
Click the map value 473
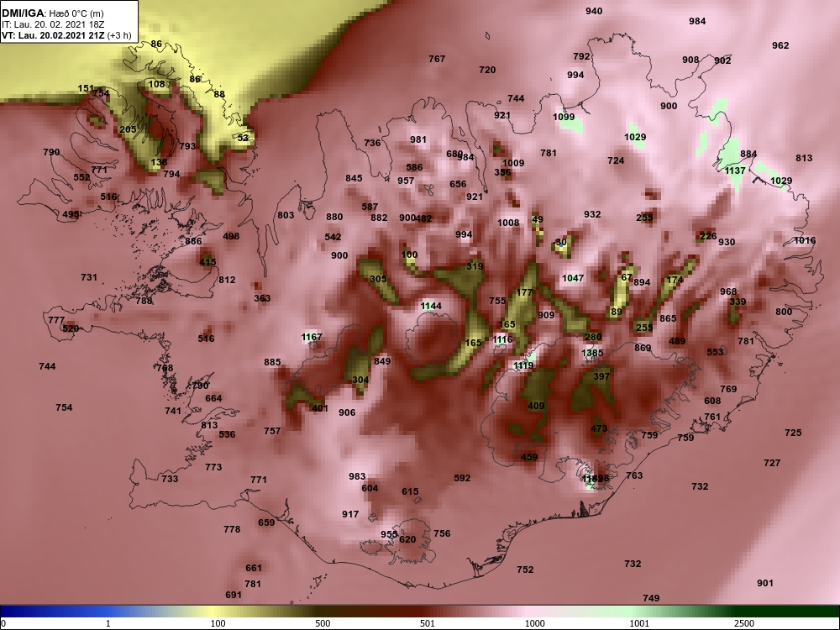pyautogui.click(x=599, y=428)
